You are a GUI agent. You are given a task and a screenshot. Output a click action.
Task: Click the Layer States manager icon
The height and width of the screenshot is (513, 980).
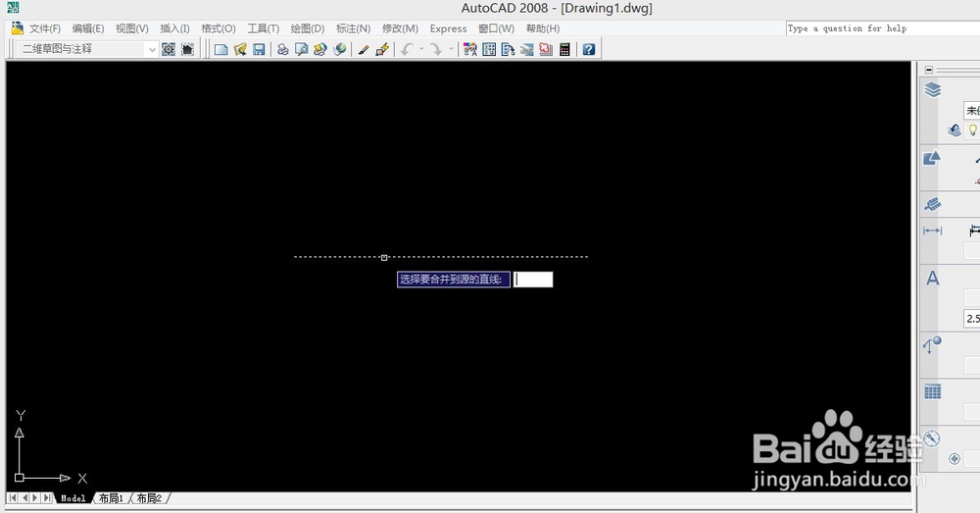[x=955, y=130]
